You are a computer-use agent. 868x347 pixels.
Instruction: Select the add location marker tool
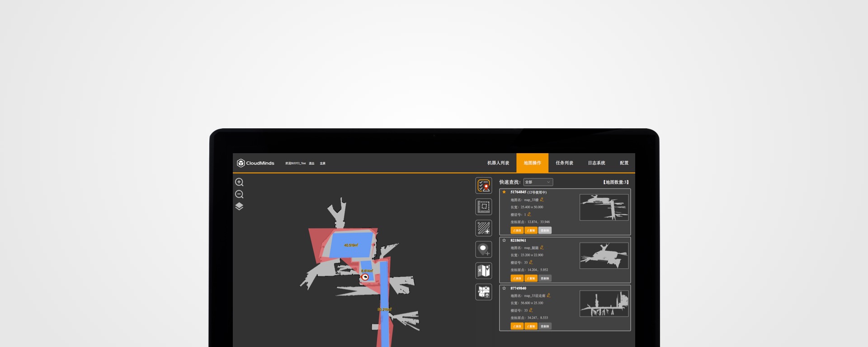coord(483,249)
